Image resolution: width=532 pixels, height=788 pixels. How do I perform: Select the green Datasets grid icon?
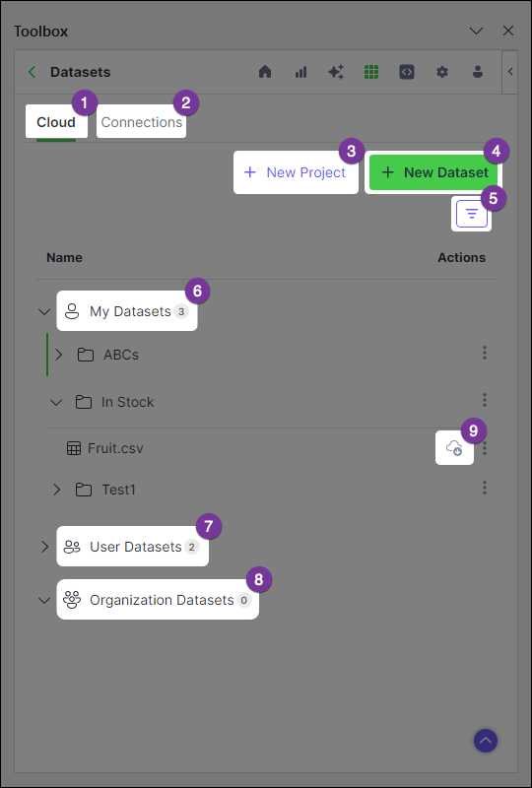(x=371, y=72)
